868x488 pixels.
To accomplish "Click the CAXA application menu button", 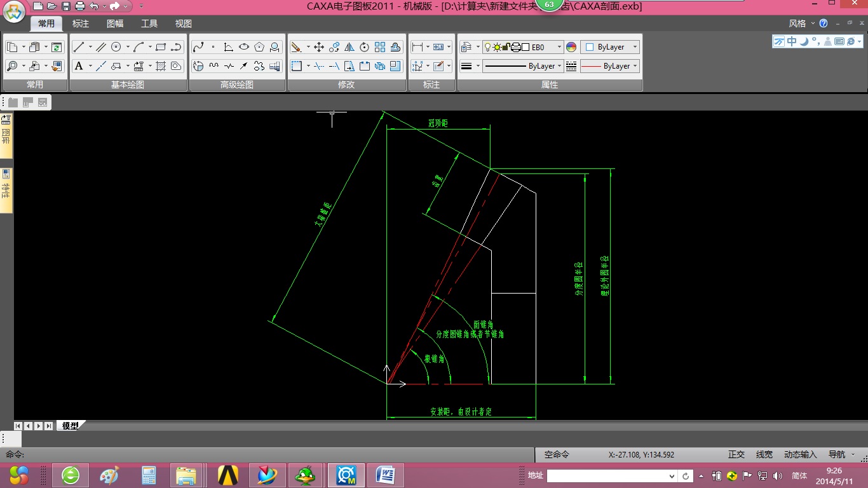I will click(14, 11).
